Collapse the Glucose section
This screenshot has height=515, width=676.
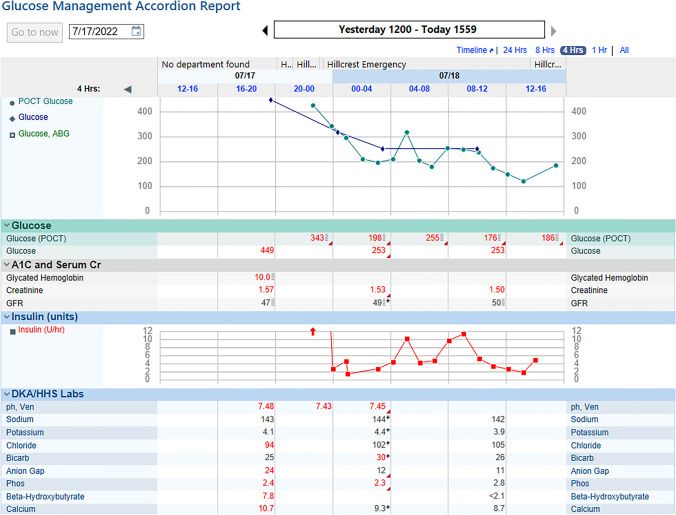6,226
